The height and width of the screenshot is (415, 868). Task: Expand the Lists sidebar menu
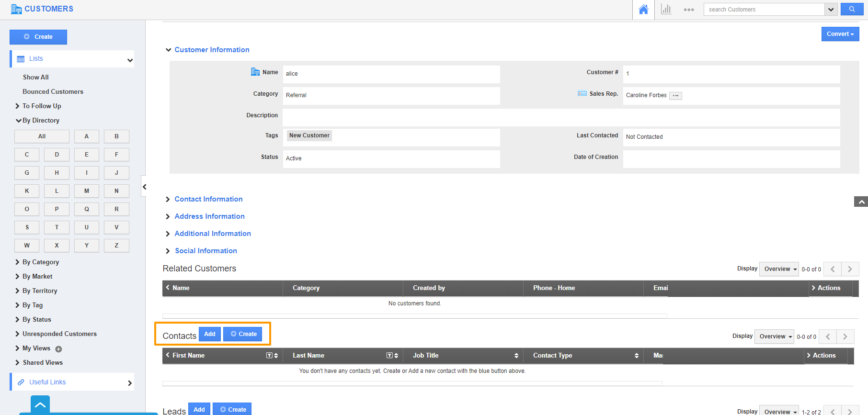[x=72, y=59]
